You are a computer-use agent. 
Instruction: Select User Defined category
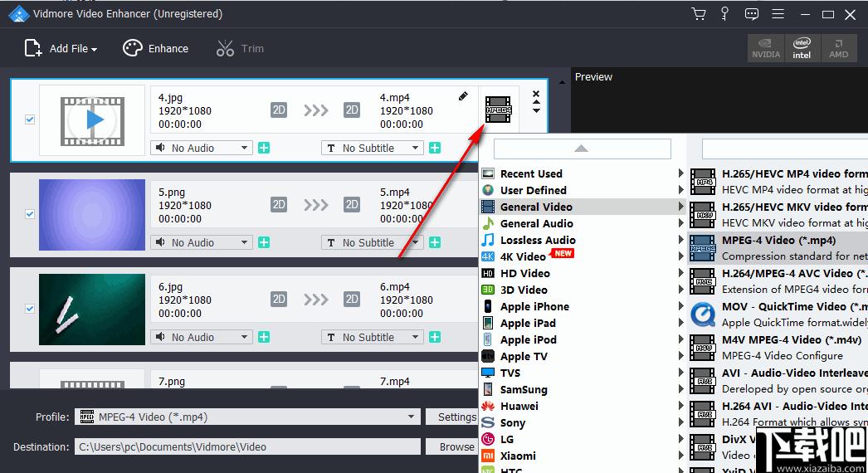tap(583, 191)
